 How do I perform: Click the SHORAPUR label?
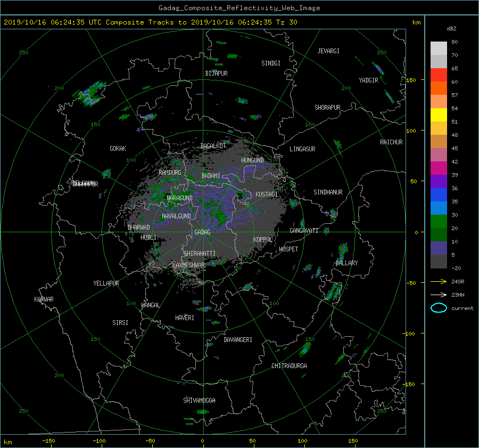(x=327, y=108)
